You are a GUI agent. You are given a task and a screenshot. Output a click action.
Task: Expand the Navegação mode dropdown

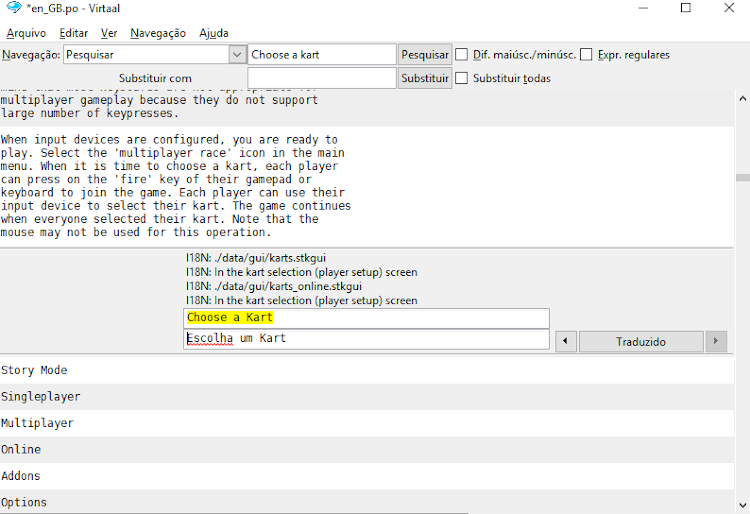pos(237,55)
